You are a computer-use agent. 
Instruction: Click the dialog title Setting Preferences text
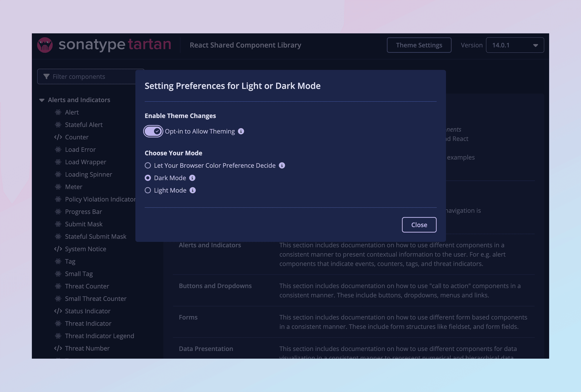pos(232,86)
